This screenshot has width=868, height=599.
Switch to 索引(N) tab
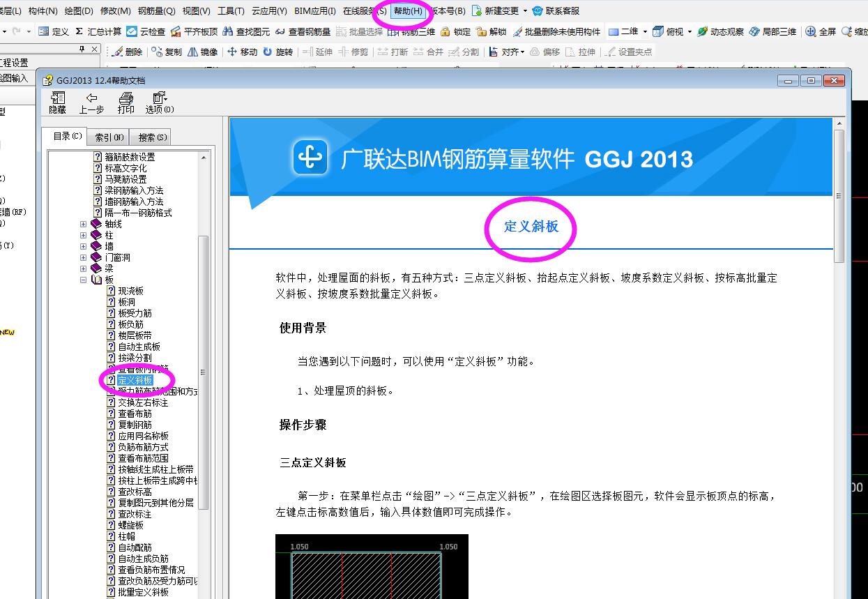(x=109, y=137)
